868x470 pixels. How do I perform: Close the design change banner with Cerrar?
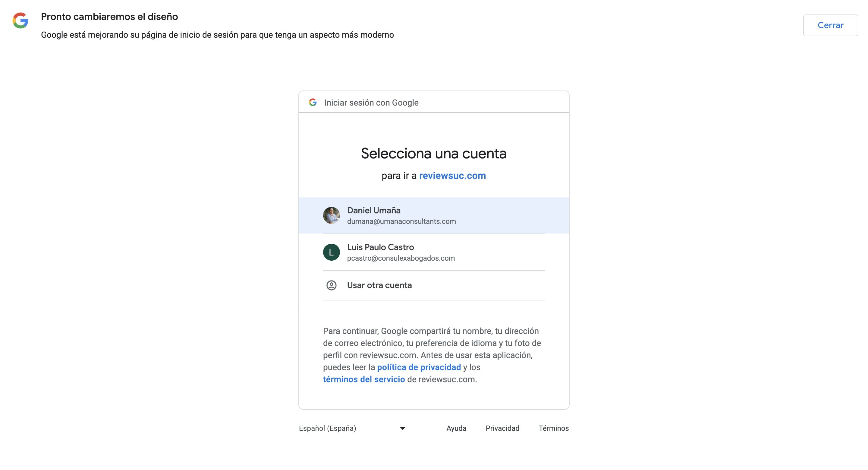(830, 25)
